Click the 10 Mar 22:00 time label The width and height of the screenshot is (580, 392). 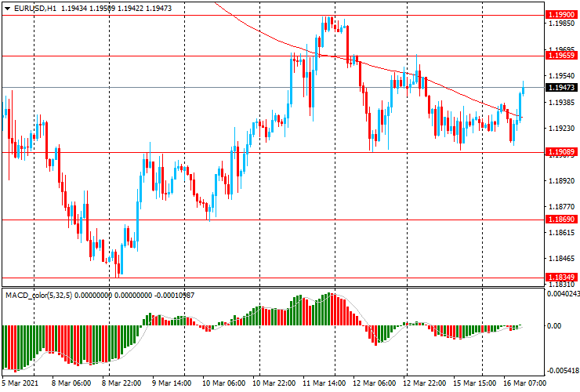274,383
